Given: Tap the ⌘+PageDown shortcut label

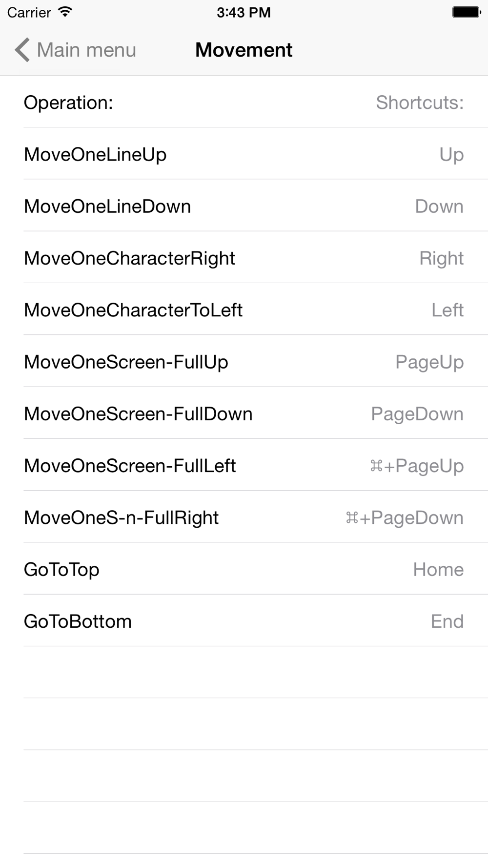Looking at the screenshot, I should coord(405,518).
